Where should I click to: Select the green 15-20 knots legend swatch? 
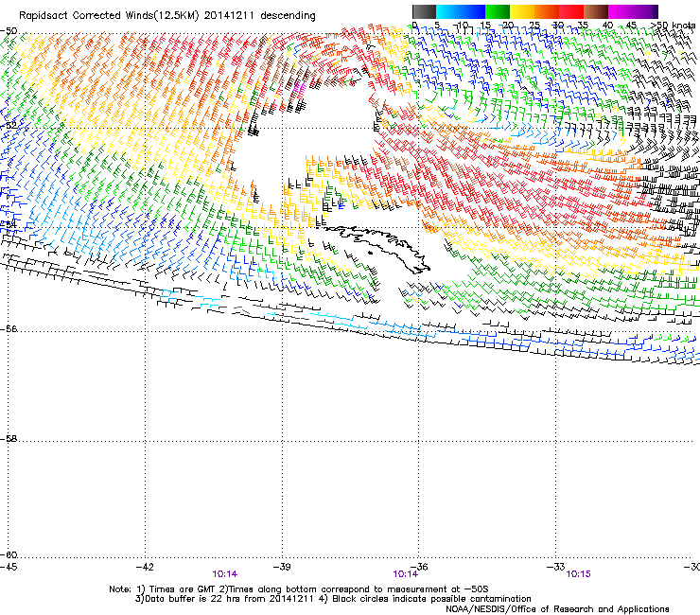tap(498, 11)
